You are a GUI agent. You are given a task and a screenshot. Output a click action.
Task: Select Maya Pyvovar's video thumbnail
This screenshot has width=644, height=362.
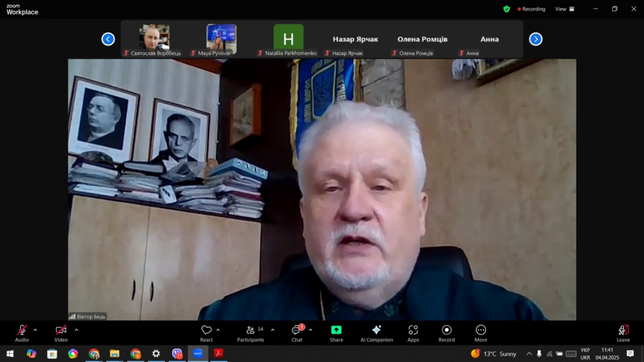(221, 37)
